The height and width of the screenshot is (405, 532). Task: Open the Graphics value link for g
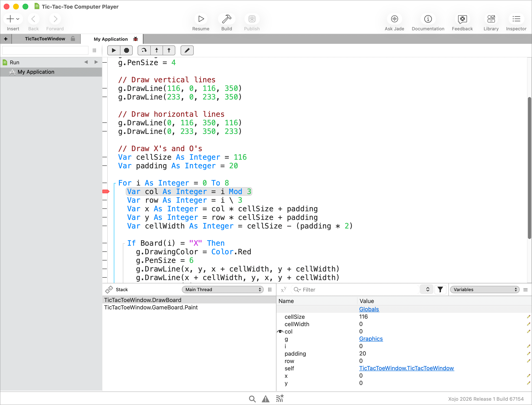point(371,339)
